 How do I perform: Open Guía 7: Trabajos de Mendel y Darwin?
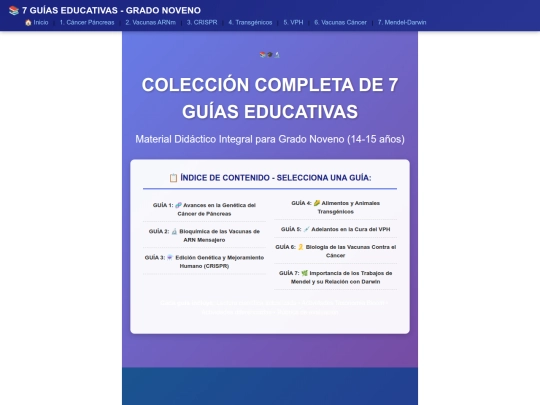coord(335,277)
